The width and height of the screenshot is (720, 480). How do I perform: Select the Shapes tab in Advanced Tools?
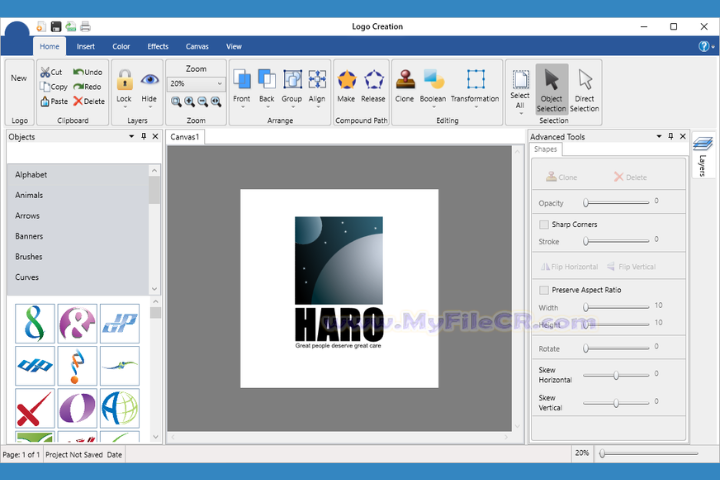(x=546, y=149)
